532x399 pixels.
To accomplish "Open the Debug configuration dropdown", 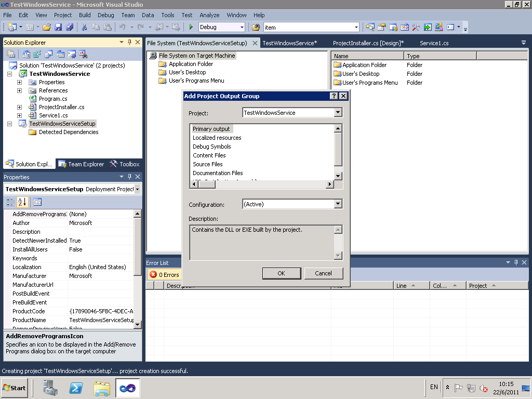I will (x=242, y=27).
